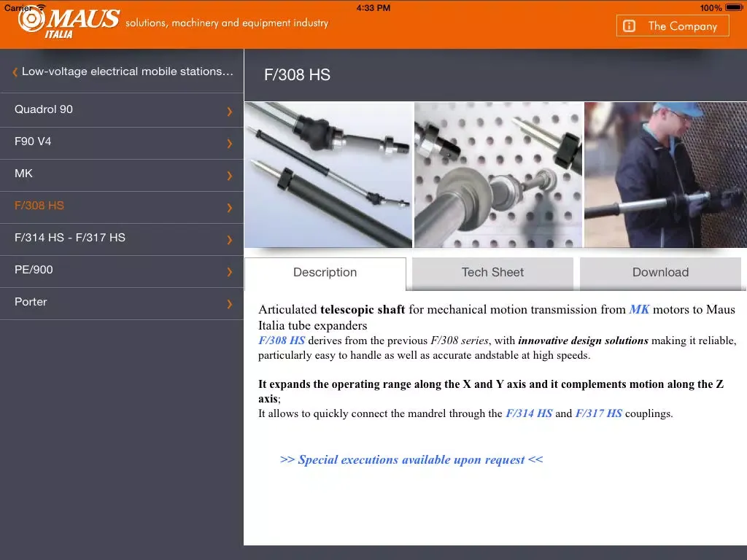Select F90 V4 in the product list
This screenshot has height=560, width=747.
[122, 142]
